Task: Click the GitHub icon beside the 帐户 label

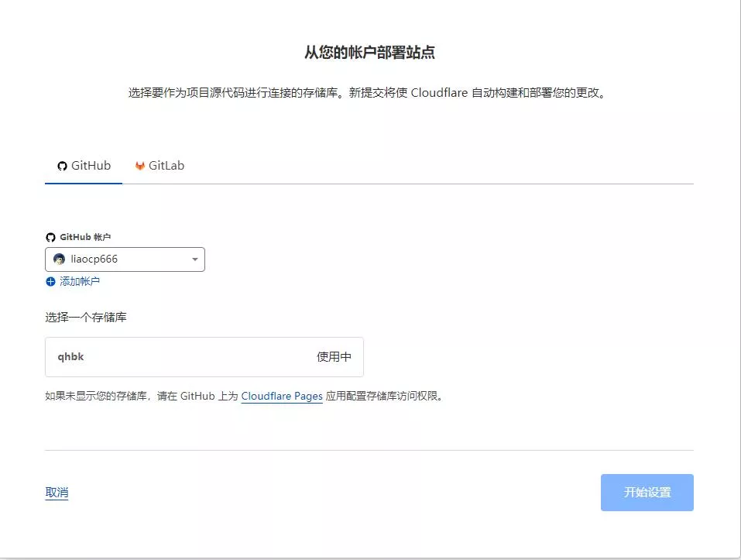Action: [50, 237]
